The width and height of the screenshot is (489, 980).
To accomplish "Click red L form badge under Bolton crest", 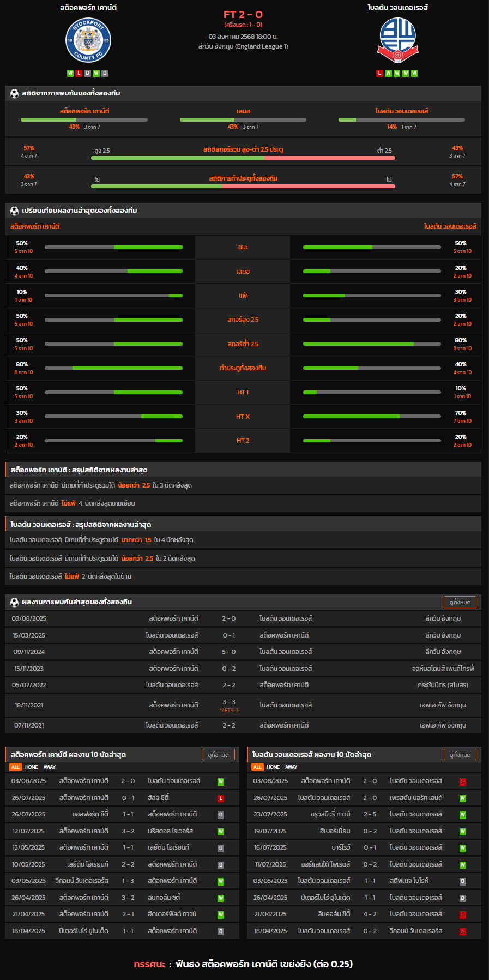I will coord(380,73).
